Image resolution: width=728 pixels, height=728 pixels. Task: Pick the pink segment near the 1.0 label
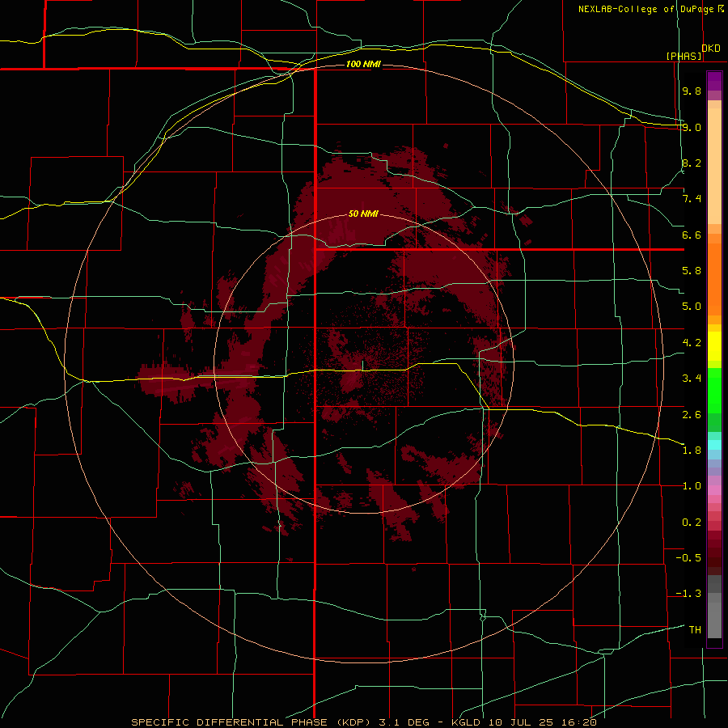pyautogui.click(x=714, y=490)
